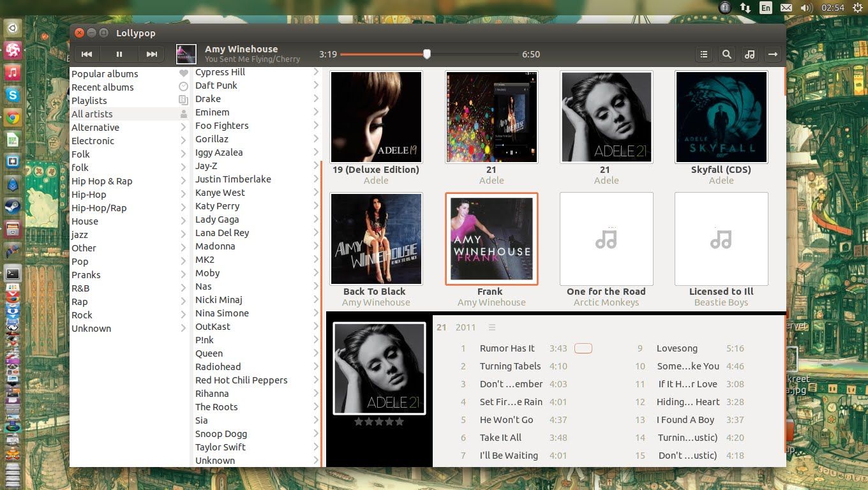The width and height of the screenshot is (868, 490).
Task: Open the Terminal from the dock
Action: [13, 274]
